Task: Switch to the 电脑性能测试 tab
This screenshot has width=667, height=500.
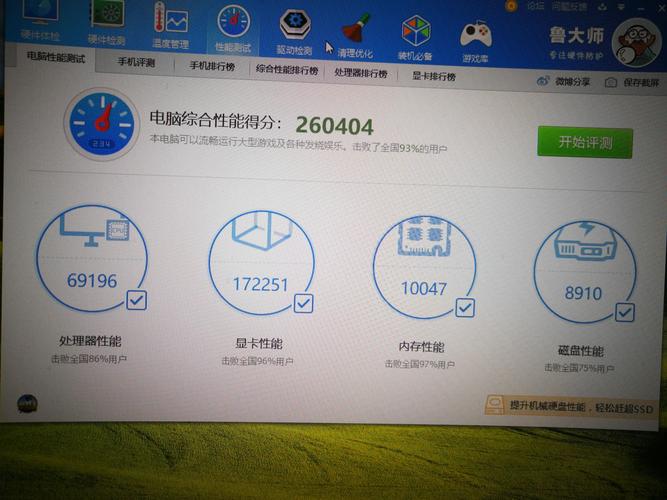Action: tap(56, 57)
